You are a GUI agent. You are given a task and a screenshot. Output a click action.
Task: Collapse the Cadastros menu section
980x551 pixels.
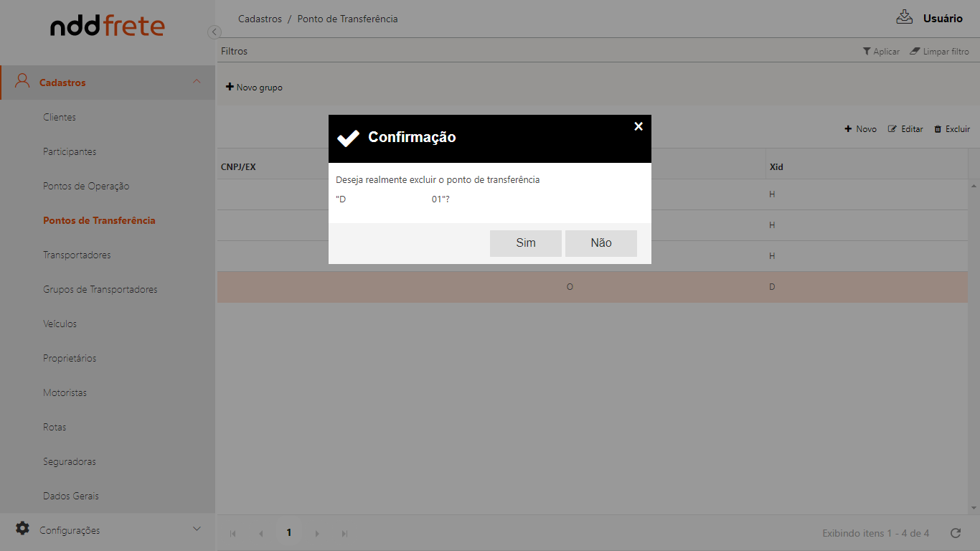[197, 83]
